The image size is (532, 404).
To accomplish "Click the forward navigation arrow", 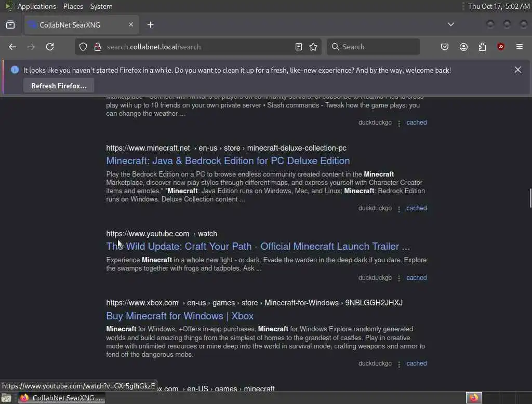I will [x=31, y=47].
